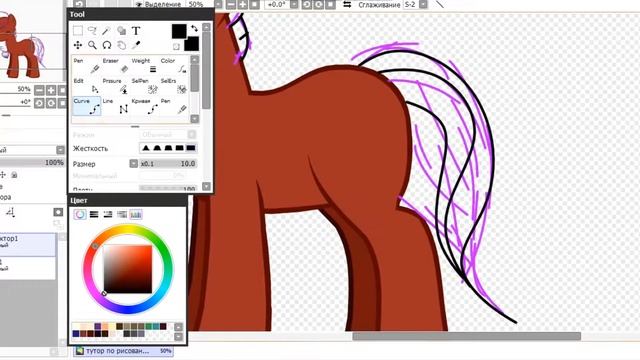640x360 pixels.
Task: Adjust the Размер brush size slider
Action: coord(168,164)
